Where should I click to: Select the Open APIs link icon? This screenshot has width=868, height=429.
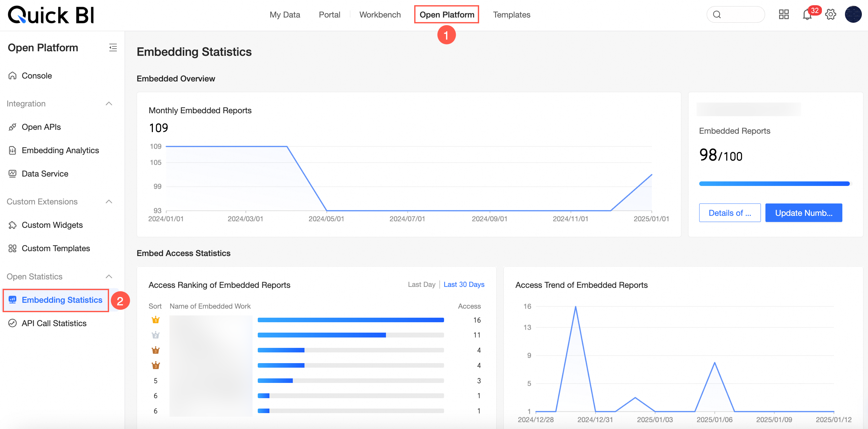(12, 127)
